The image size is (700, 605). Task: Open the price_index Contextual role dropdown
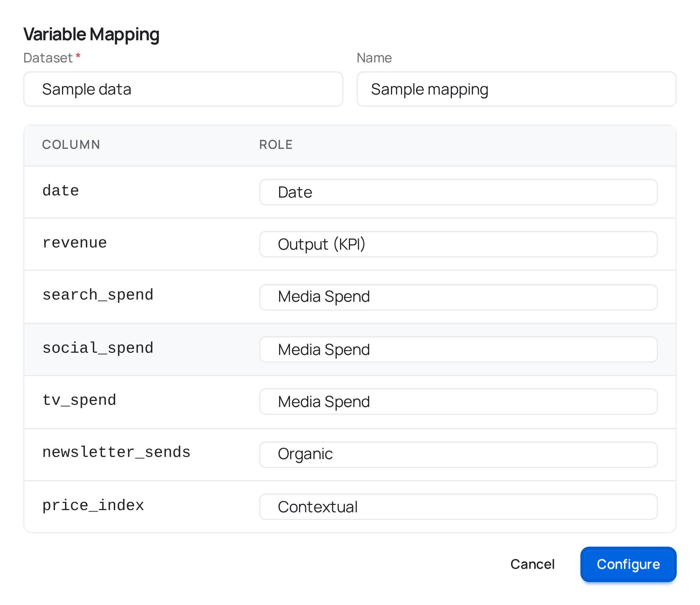point(458,507)
